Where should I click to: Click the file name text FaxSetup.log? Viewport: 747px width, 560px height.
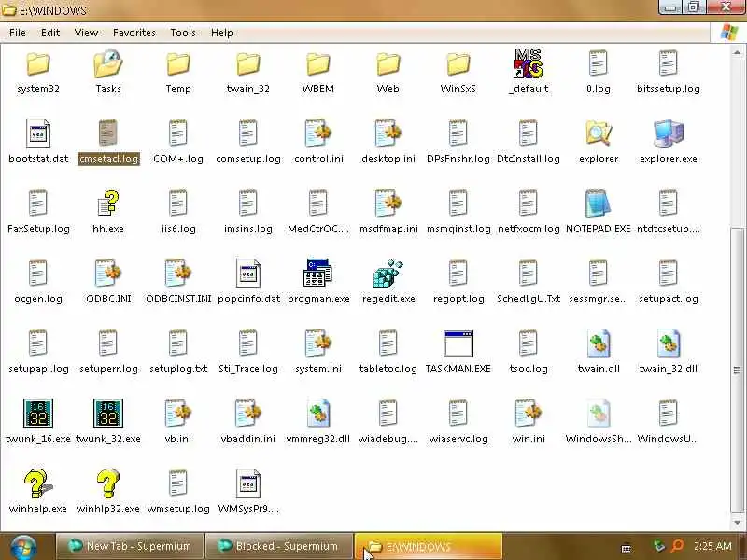(38, 229)
